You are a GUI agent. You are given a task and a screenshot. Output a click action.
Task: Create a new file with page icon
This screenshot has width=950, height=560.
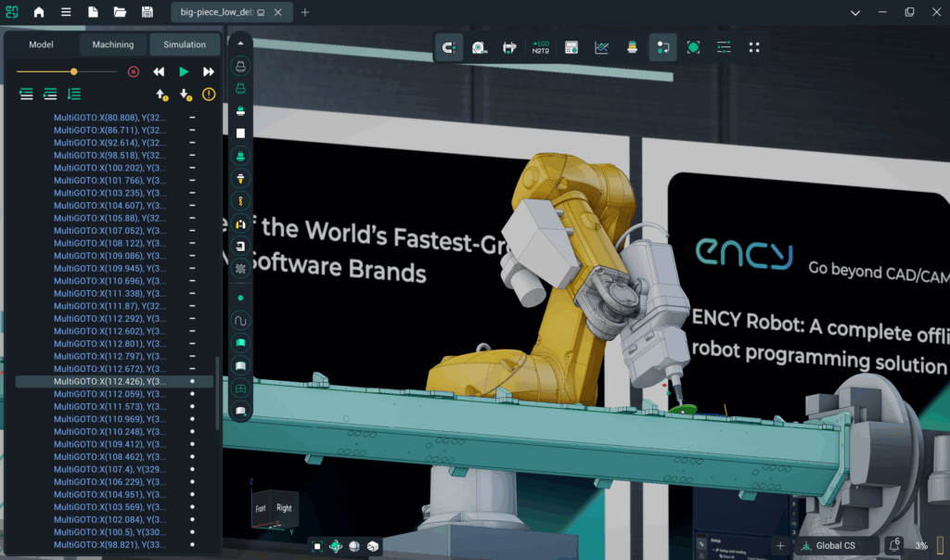(93, 12)
